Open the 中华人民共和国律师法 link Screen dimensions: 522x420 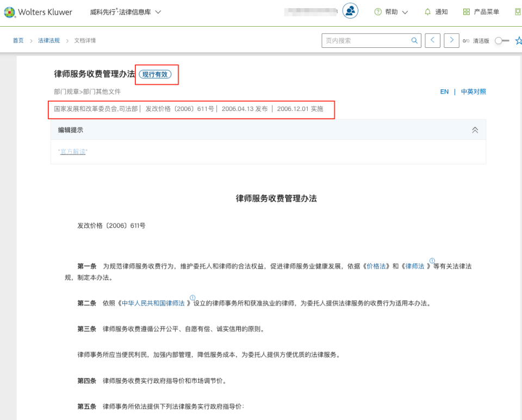click(153, 303)
